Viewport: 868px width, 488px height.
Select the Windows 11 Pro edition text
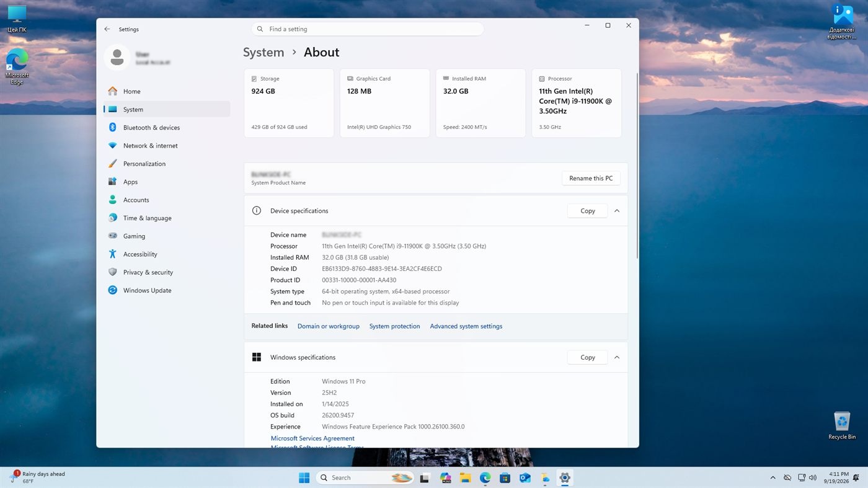point(343,381)
